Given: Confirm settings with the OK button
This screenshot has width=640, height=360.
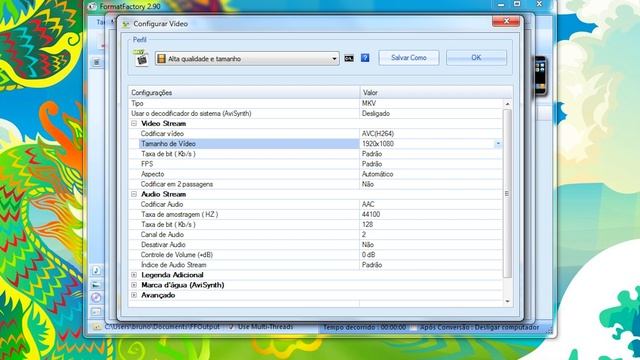Looking at the screenshot, I should click(x=476, y=58).
